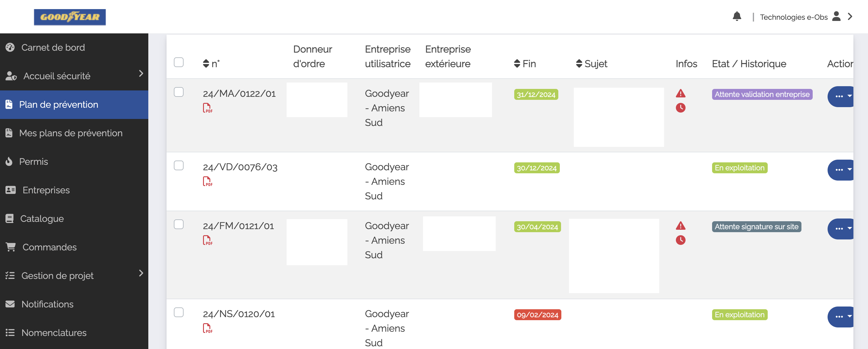Click Entreprises sidebar link
This screenshot has height=349, width=868.
(x=46, y=190)
